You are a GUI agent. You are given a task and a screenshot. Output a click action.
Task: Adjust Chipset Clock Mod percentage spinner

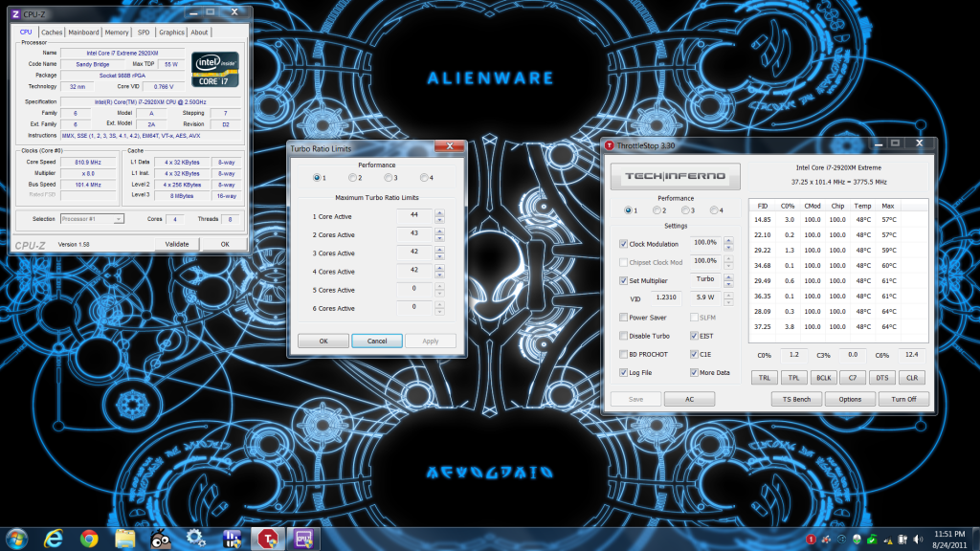point(728,262)
